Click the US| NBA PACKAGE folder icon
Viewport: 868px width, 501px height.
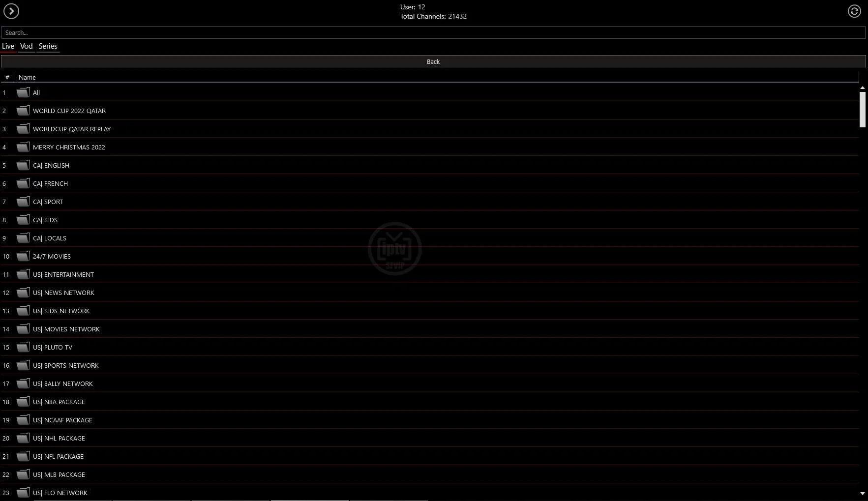pyautogui.click(x=23, y=402)
